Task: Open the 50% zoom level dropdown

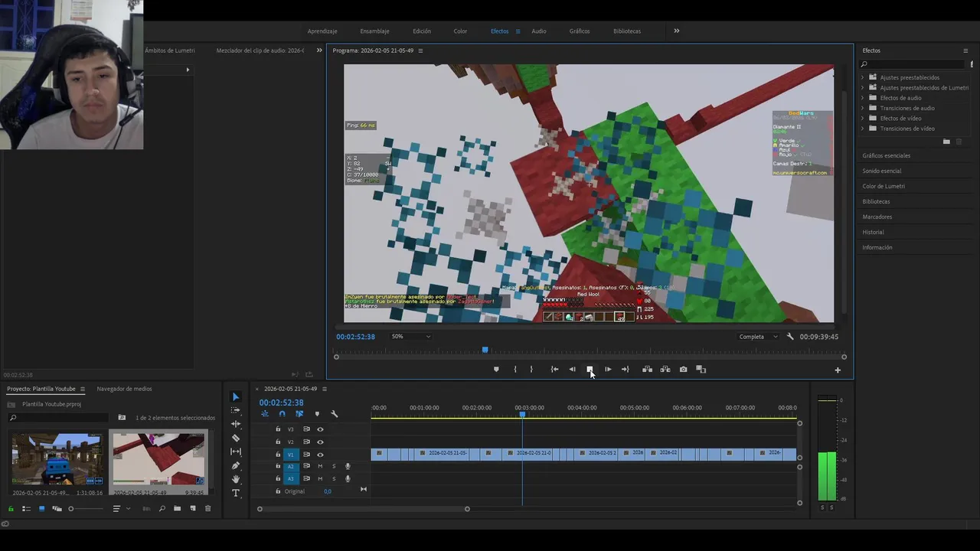Action: point(410,337)
